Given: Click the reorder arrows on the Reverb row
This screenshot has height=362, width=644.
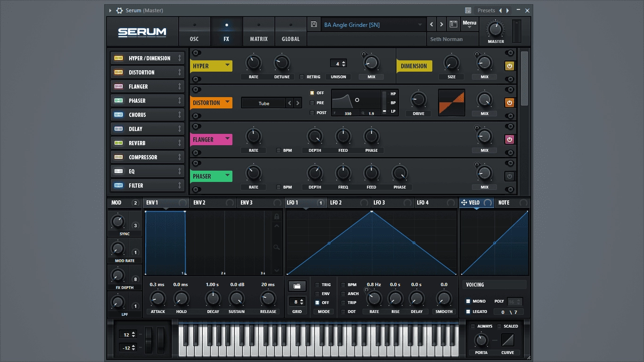Looking at the screenshot, I should point(180,143).
